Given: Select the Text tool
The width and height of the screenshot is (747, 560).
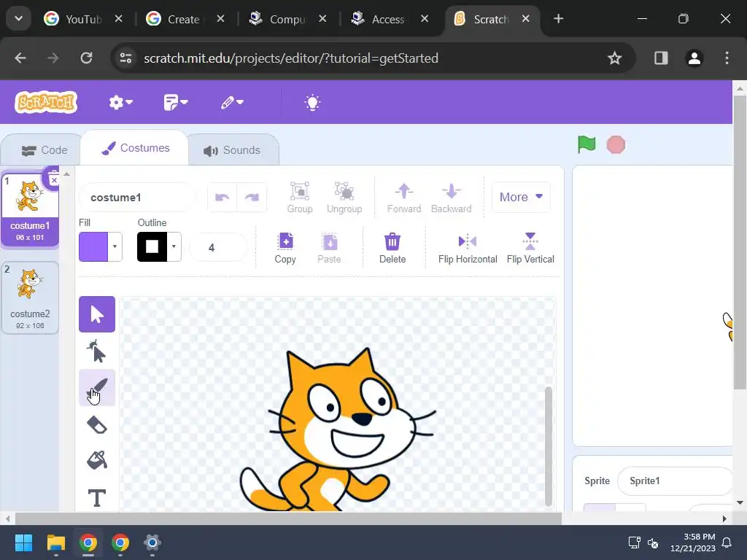Looking at the screenshot, I should click(97, 497).
